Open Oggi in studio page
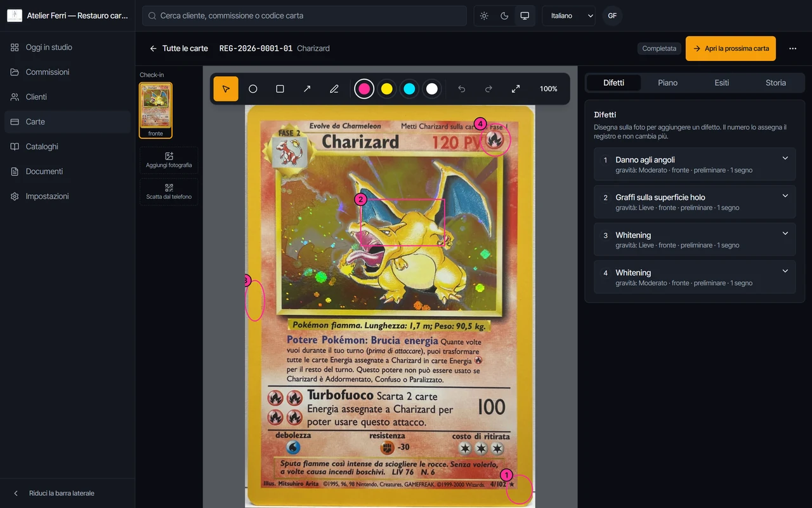 67,48
